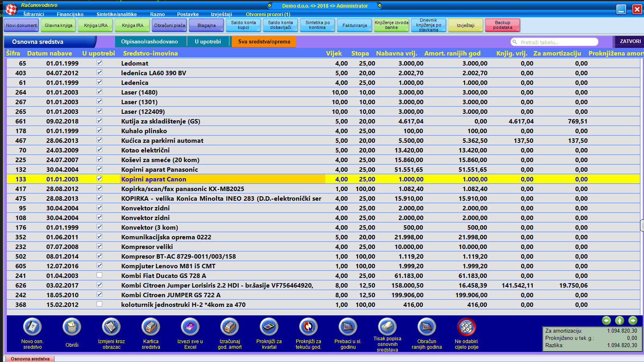
Task: Toggle U upotrebi checkbox for Kopirni aparat Canon
Action: point(99,179)
